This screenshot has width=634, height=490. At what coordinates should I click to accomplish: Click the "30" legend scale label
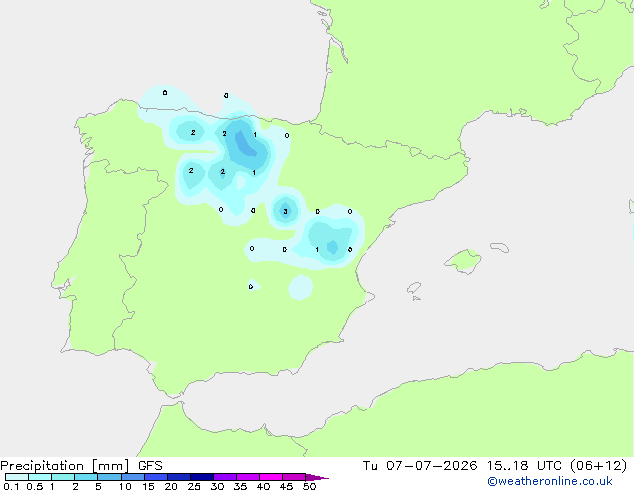click(217, 486)
